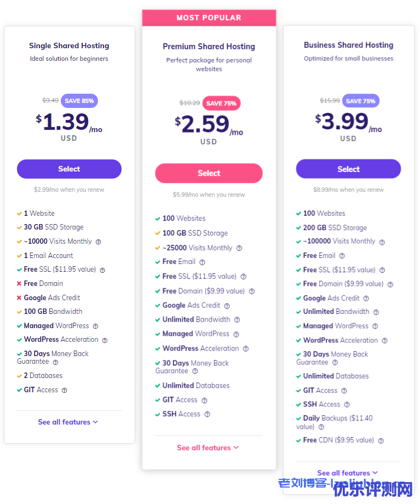Click info icon beside Business plan's Unlimited Bandwidth
This screenshot has width=420, height=504.
click(376, 312)
